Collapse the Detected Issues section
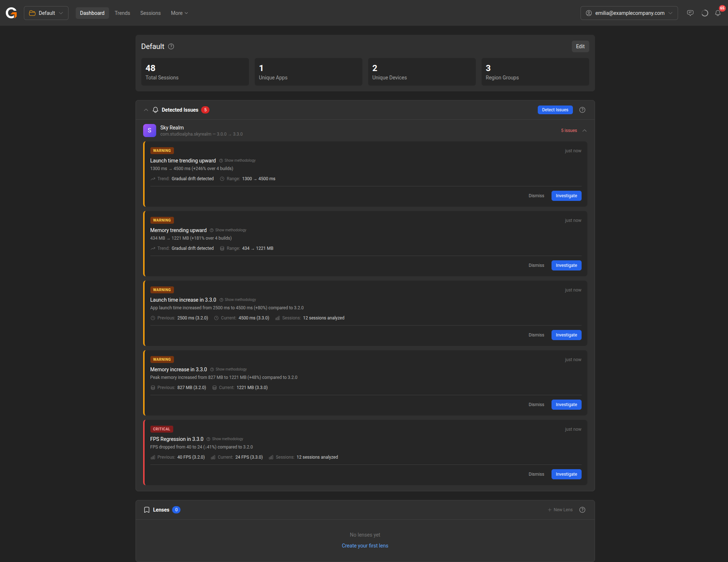728x562 pixels. point(146,110)
